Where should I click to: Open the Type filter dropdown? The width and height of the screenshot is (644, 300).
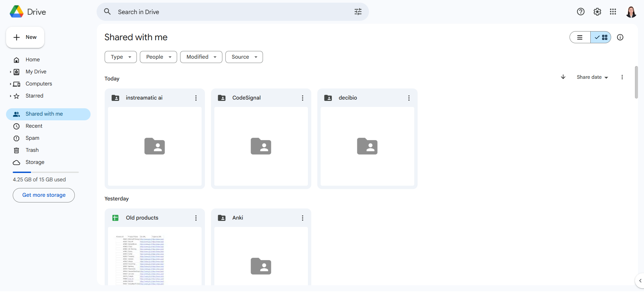tap(120, 57)
